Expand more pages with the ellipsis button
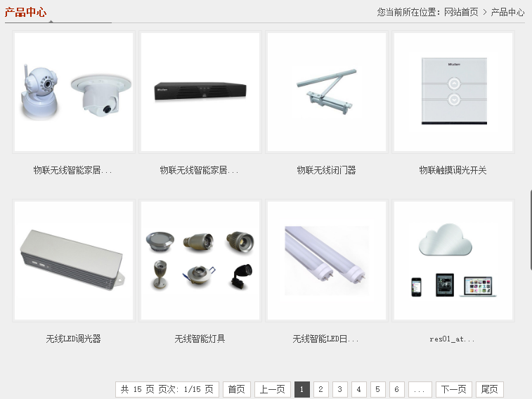 coord(420,389)
